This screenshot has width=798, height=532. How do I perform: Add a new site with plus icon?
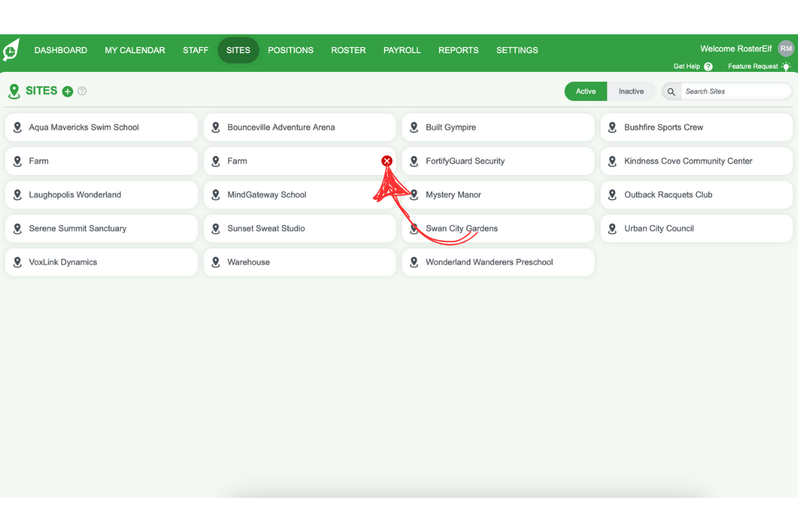[67, 92]
